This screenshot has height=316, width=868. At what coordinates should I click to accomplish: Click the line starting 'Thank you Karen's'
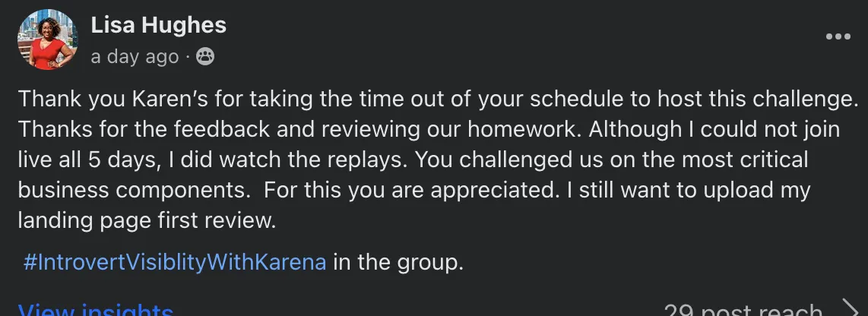click(x=438, y=100)
